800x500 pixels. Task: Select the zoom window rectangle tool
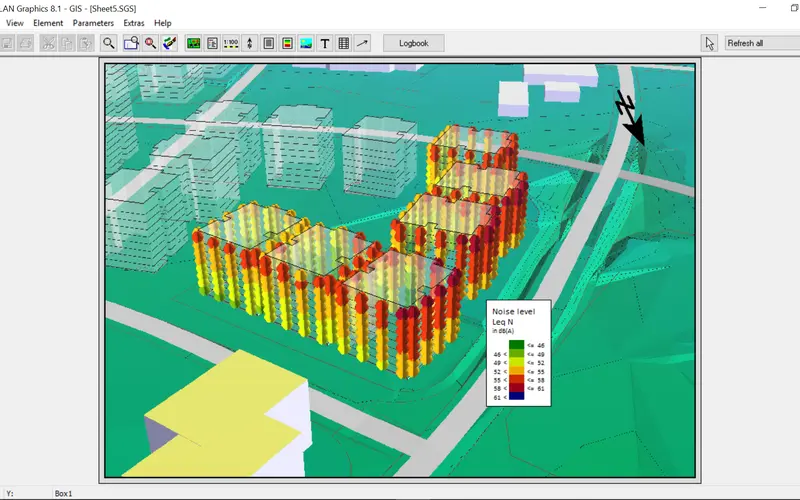pyautogui.click(x=130, y=43)
